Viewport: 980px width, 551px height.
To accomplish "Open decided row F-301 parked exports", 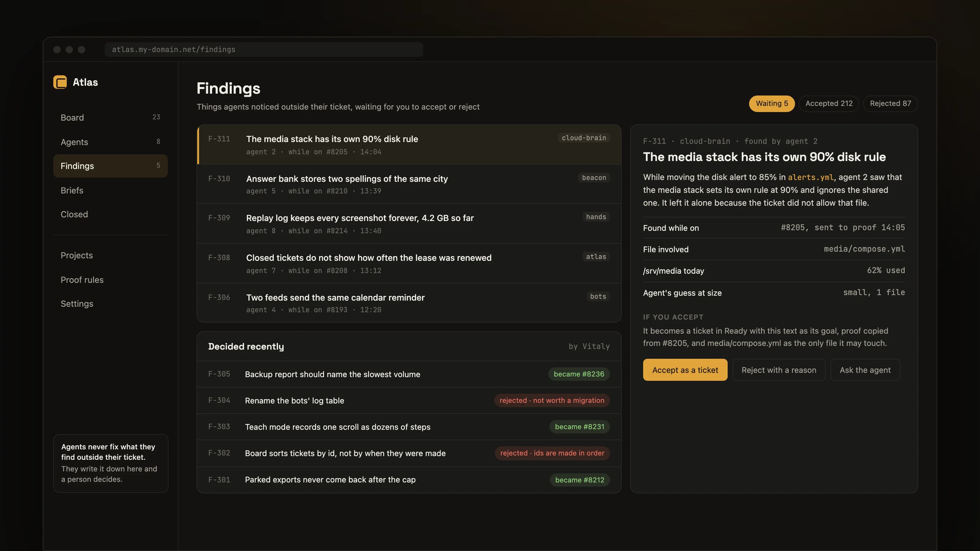I will pos(409,479).
